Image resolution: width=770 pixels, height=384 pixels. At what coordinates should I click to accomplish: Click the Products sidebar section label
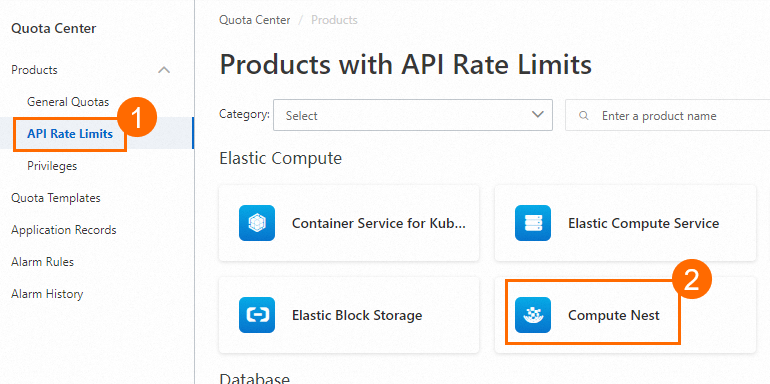click(34, 70)
